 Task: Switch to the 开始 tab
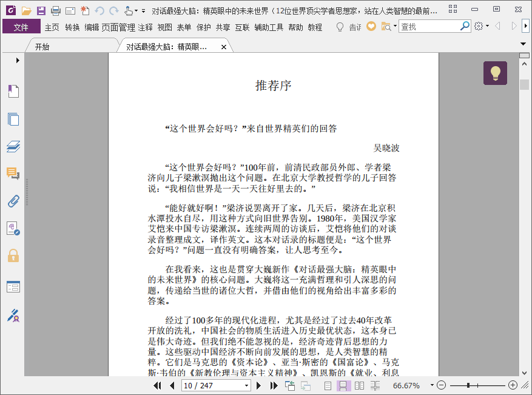coord(42,47)
